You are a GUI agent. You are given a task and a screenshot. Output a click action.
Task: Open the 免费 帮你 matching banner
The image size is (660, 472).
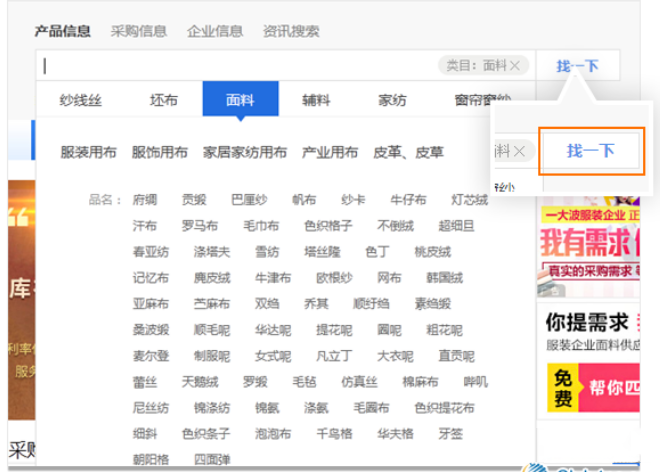593,388
